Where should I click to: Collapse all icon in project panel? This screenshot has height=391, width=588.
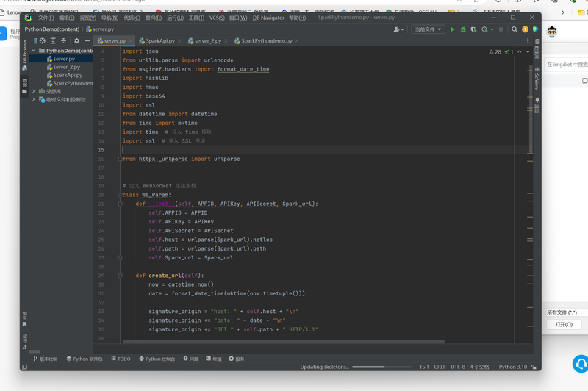coord(63,41)
